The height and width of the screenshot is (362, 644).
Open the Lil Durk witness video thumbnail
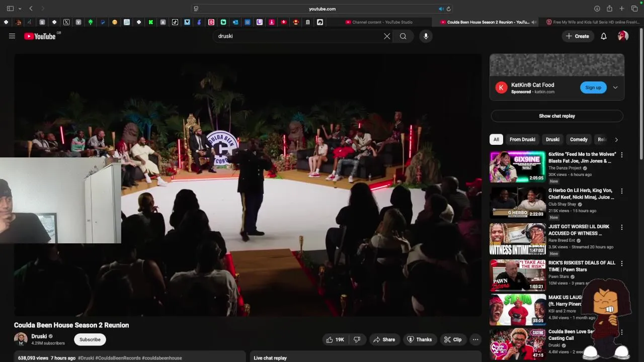pos(518,239)
